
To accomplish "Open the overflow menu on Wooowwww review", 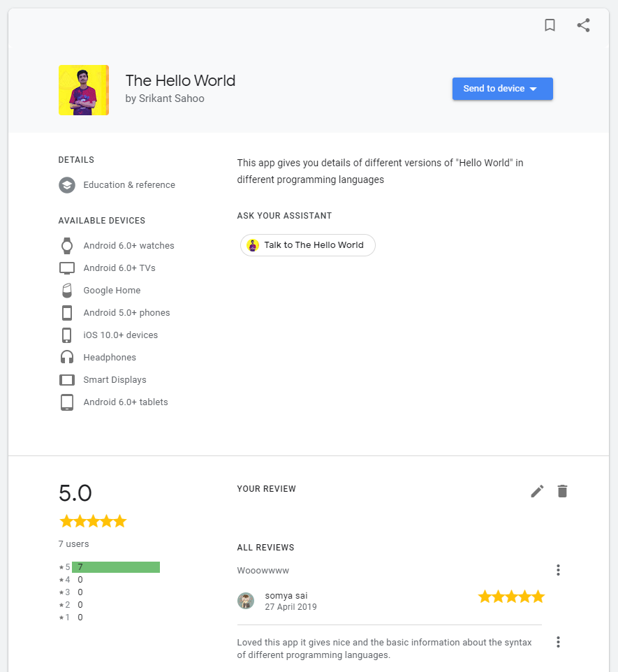I will 558,570.
